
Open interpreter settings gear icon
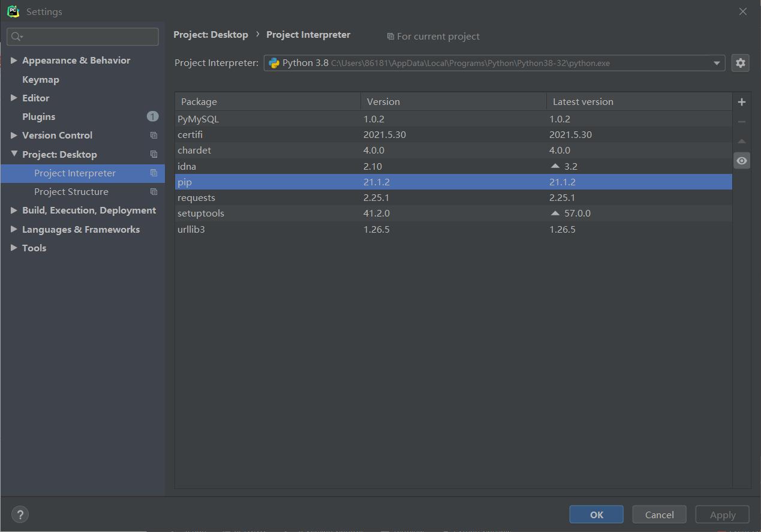pyautogui.click(x=741, y=63)
